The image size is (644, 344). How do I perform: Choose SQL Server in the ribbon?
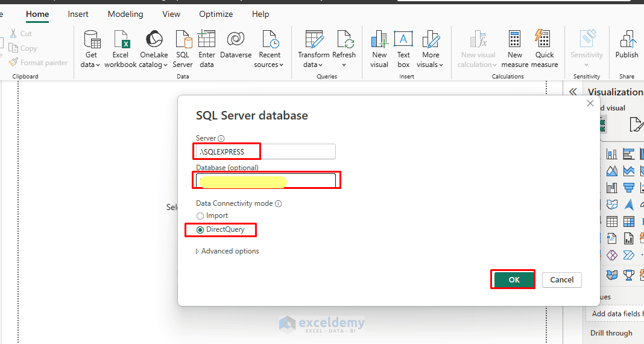183,49
